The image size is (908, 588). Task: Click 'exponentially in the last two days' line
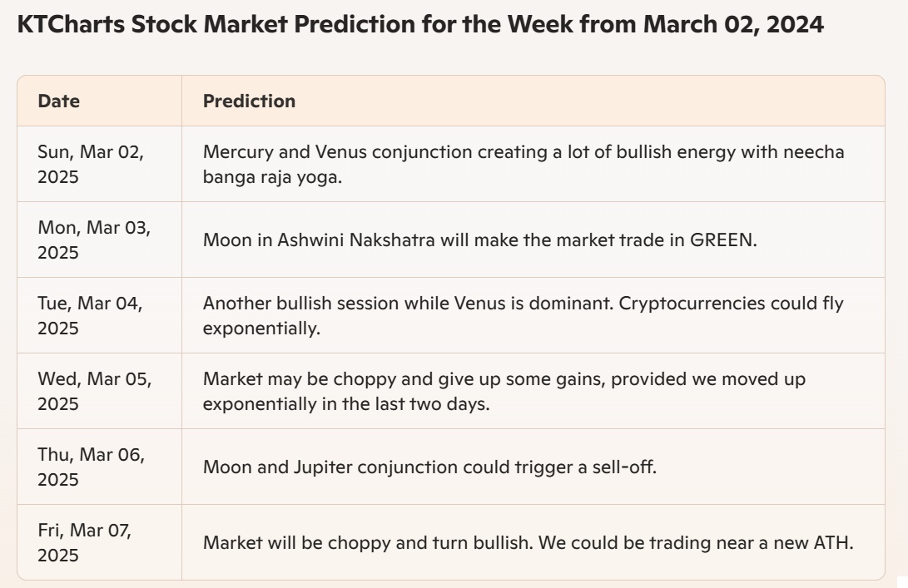(346, 404)
